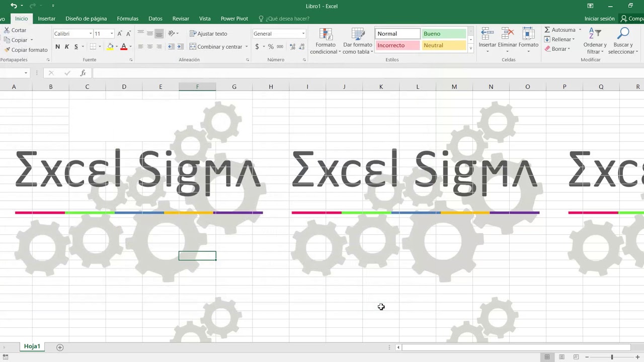Open the font size 11 dropdown

[x=112, y=34]
